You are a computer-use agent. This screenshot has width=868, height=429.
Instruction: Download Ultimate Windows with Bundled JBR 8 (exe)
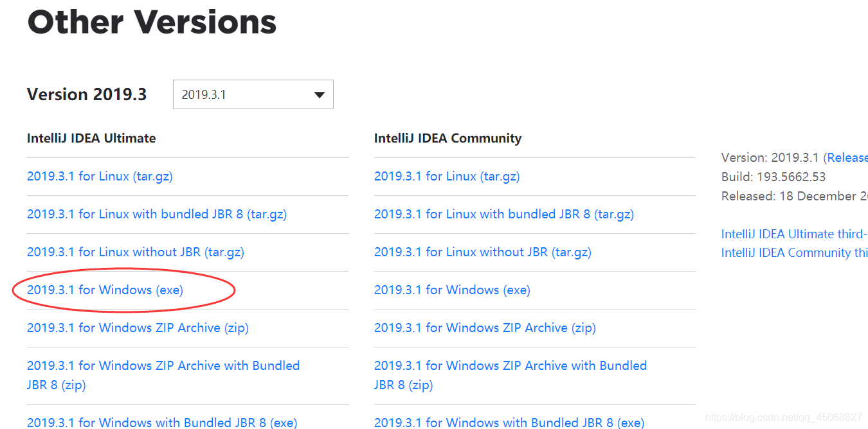(x=162, y=422)
